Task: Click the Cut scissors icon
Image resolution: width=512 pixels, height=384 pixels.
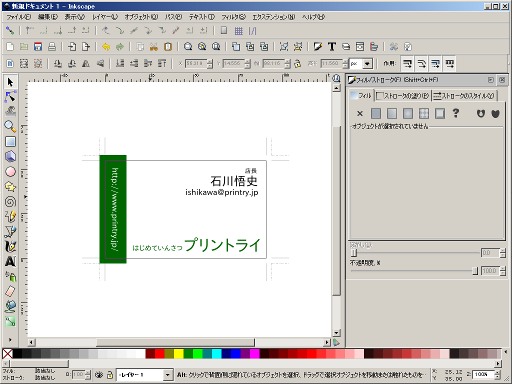Action: pos(154,47)
